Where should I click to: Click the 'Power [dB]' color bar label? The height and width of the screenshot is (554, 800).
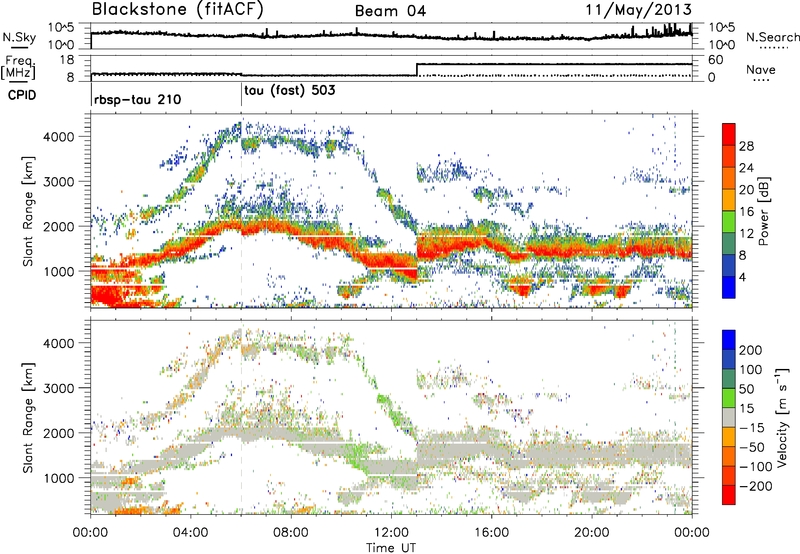(x=764, y=211)
